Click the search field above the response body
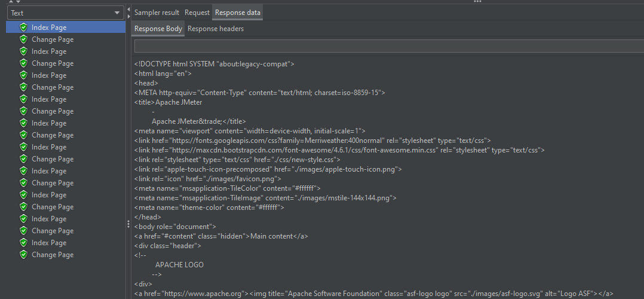 click(x=388, y=47)
